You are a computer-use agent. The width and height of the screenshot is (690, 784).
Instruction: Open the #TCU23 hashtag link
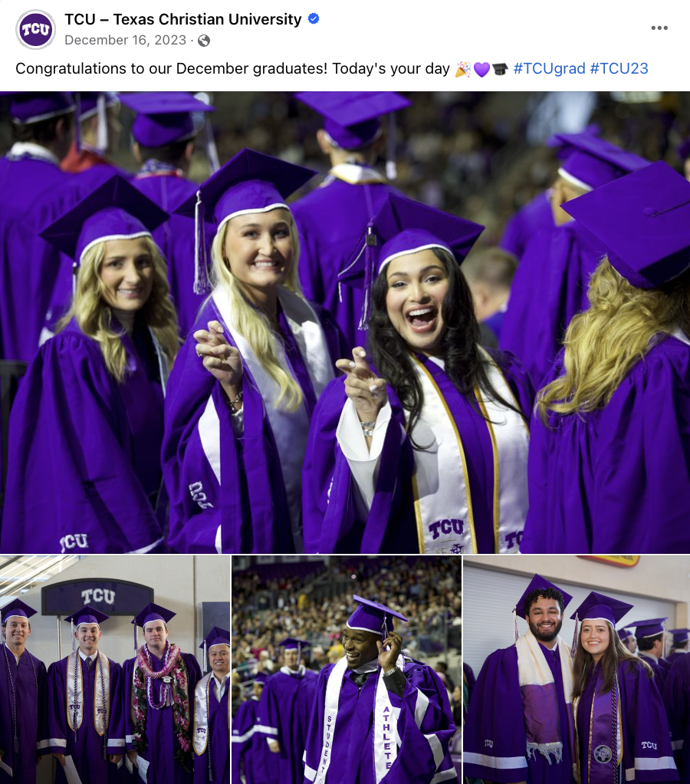click(x=619, y=68)
